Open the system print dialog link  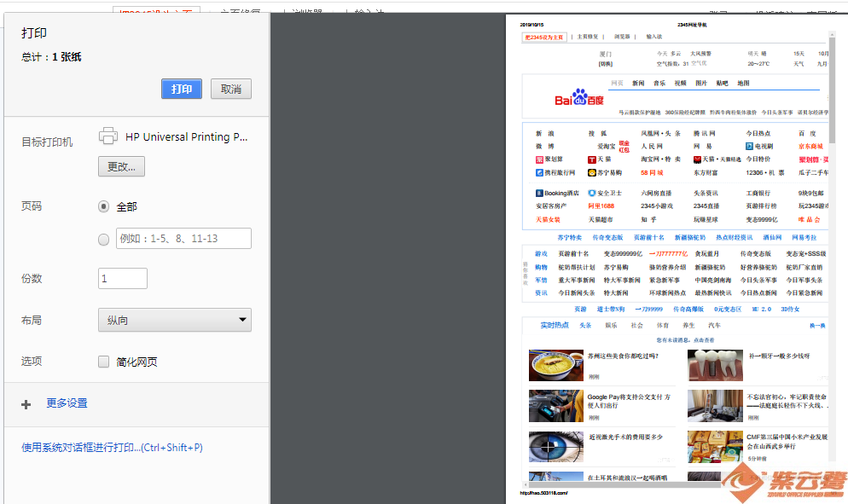[112, 448]
